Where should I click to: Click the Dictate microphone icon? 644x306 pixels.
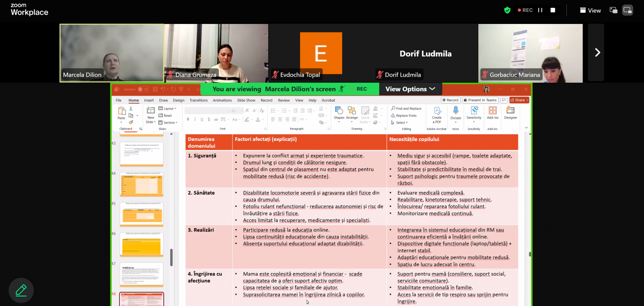coord(456,111)
